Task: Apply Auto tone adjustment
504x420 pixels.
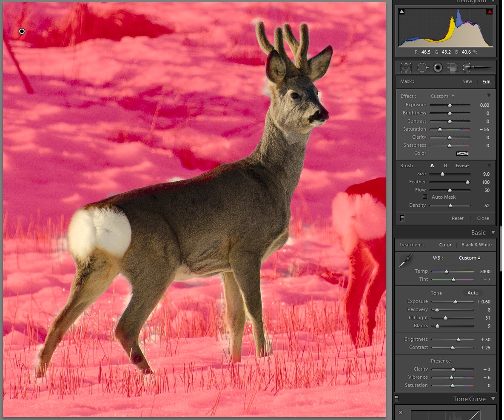Action: [473, 293]
